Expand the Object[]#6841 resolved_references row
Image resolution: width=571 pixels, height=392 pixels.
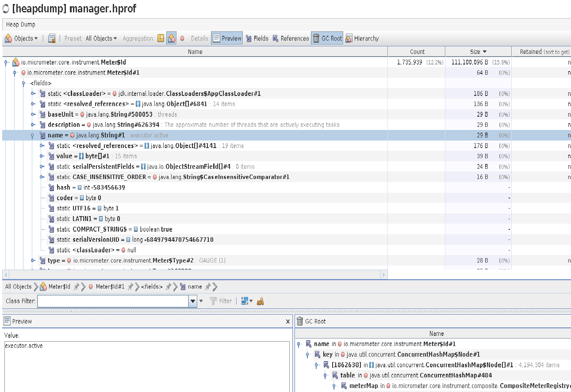point(33,104)
